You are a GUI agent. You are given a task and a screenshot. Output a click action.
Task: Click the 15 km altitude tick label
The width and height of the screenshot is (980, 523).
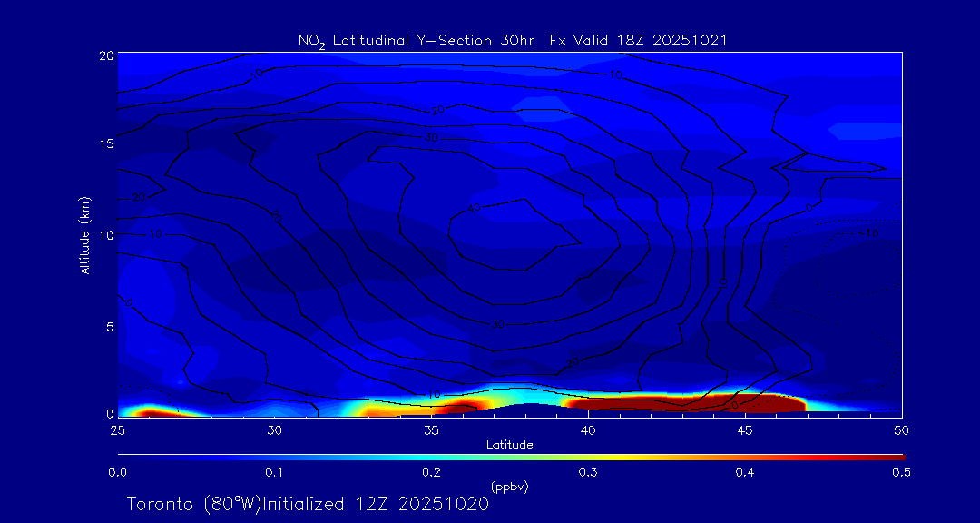click(106, 144)
